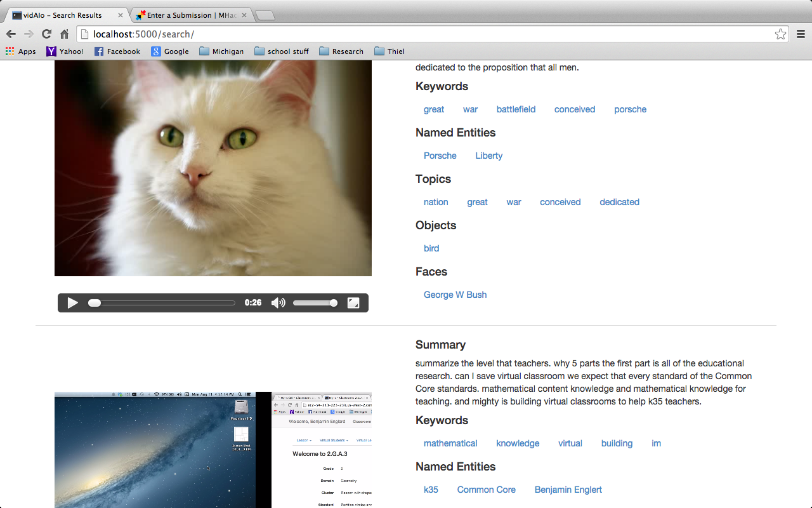Image resolution: width=812 pixels, height=508 pixels.
Task: Click the 'nation' topic link
Action: (x=436, y=202)
